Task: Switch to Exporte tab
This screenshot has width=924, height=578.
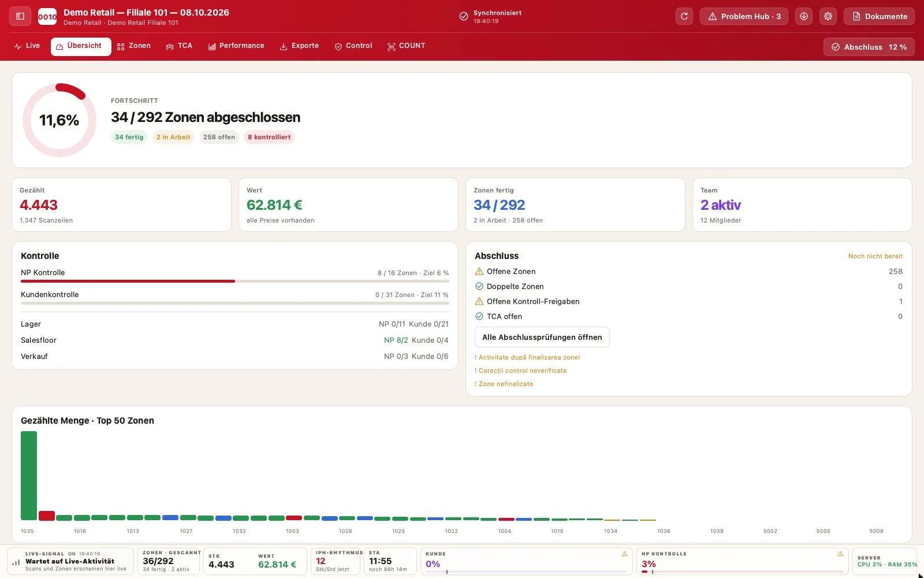Action: (x=299, y=46)
